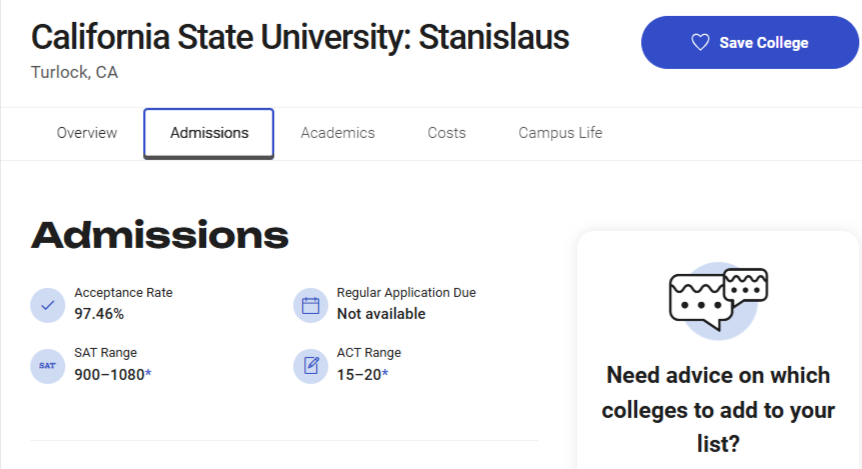The height and width of the screenshot is (469, 862).
Task: Save this college with Save College button
Action: pos(749,42)
